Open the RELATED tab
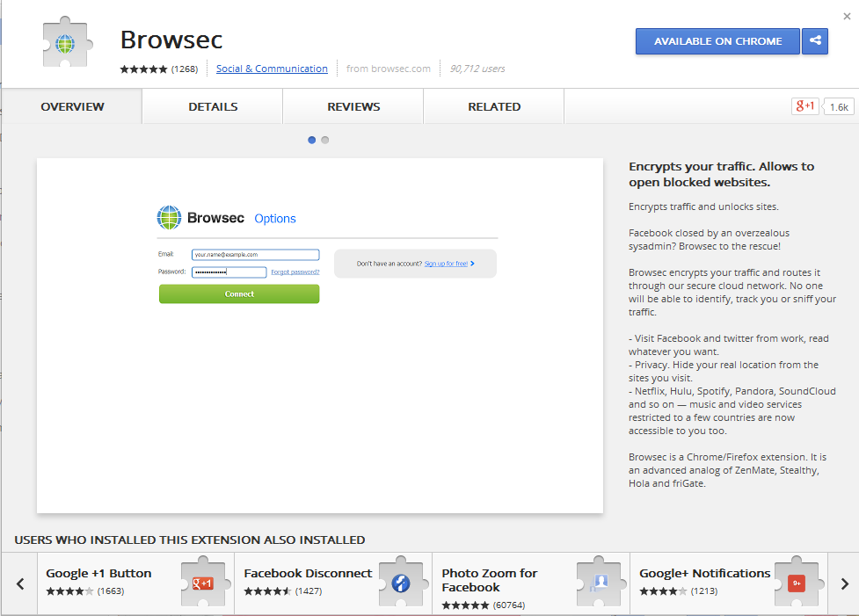Image resolution: width=859 pixels, height=616 pixels. [x=494, y=107]
